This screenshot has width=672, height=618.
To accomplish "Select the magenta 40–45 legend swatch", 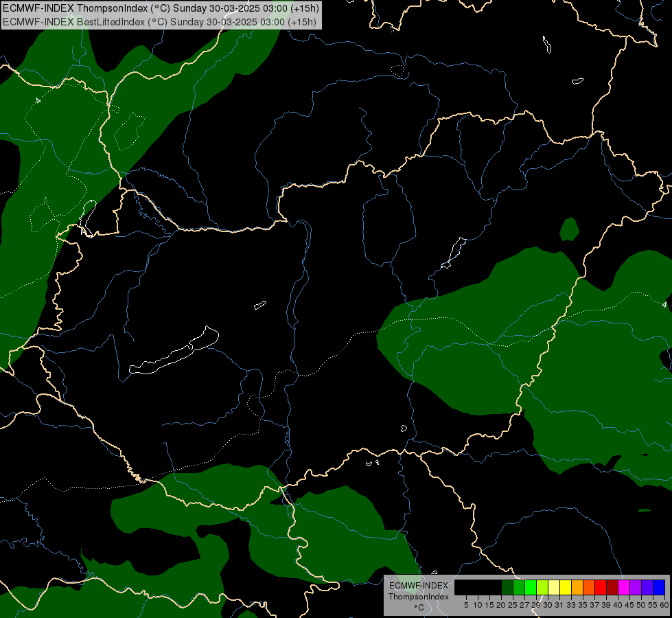I will (x=624, y=587).
